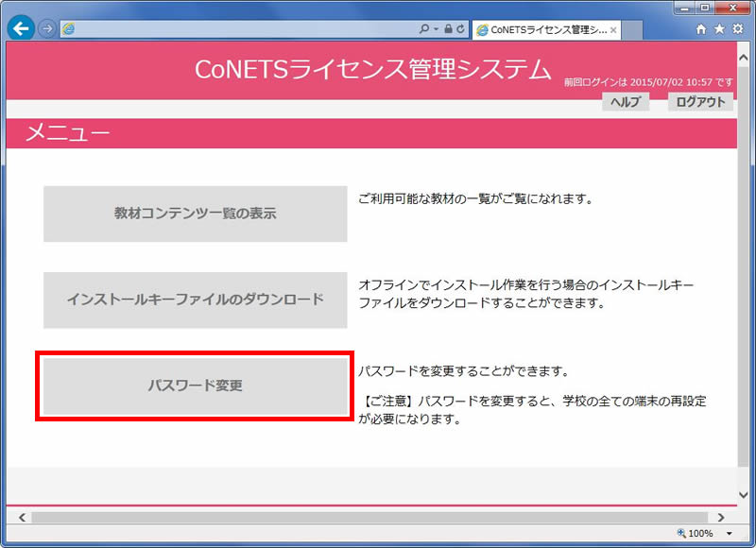
Task: Click the CoNETSライセンス管理システム page title
Action: point(372,69)
